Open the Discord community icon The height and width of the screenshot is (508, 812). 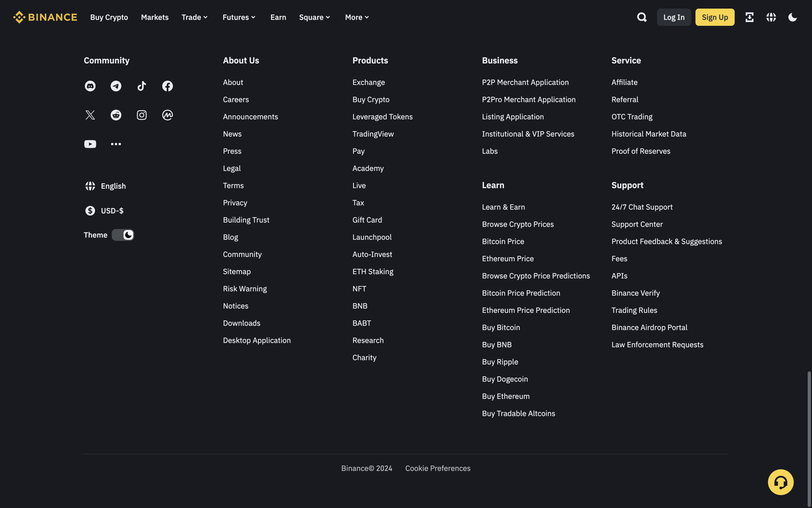click(90, 86)
